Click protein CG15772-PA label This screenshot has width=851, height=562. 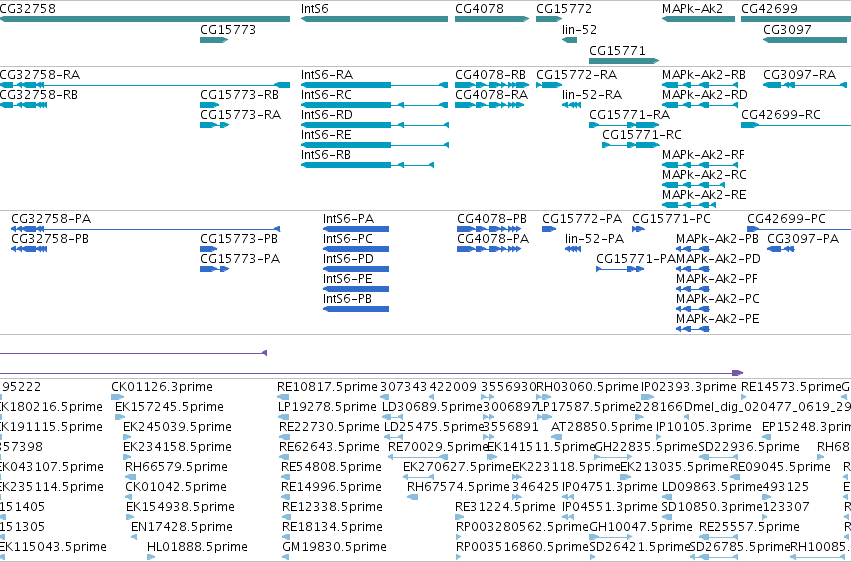point(582,219)
